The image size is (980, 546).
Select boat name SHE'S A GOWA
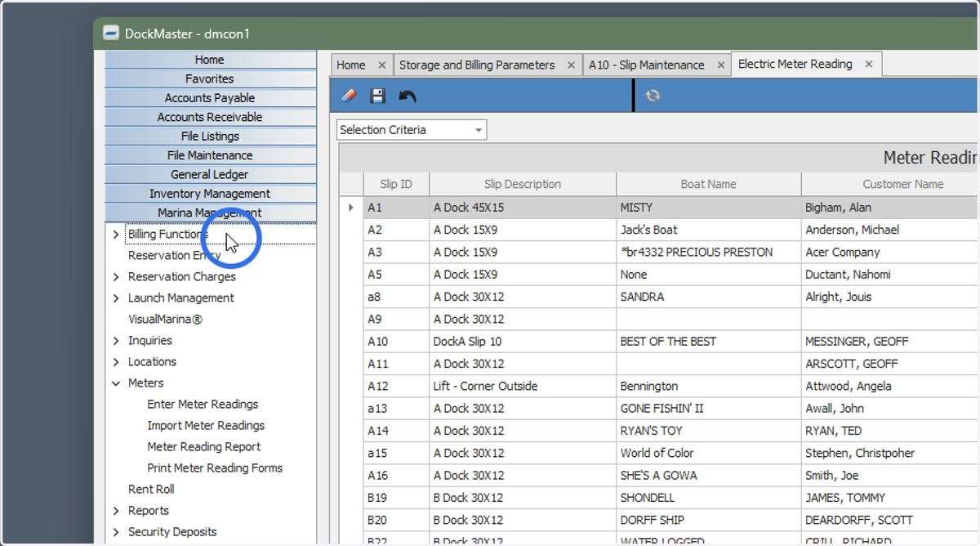709,476
